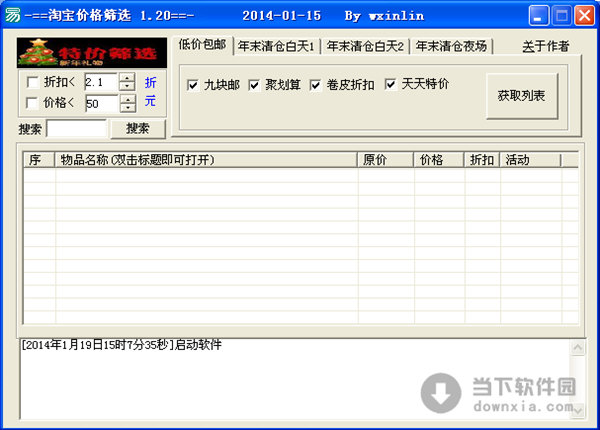Viewport: 600px width, 430px height.
Task: Sort by the 活动 column header
Action: [x=531, y=160]
